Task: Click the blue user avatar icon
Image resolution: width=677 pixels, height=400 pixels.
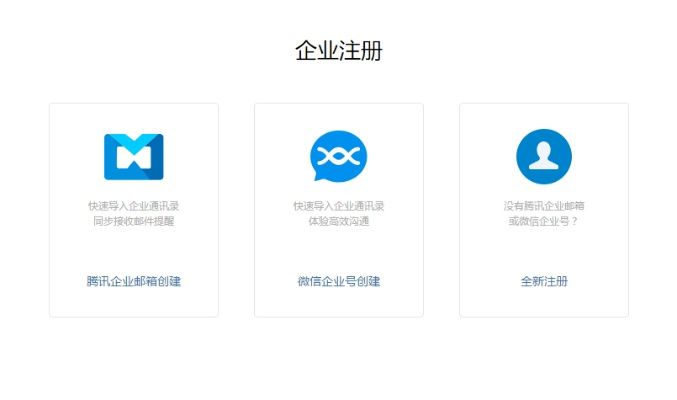Action: (544, 156)
